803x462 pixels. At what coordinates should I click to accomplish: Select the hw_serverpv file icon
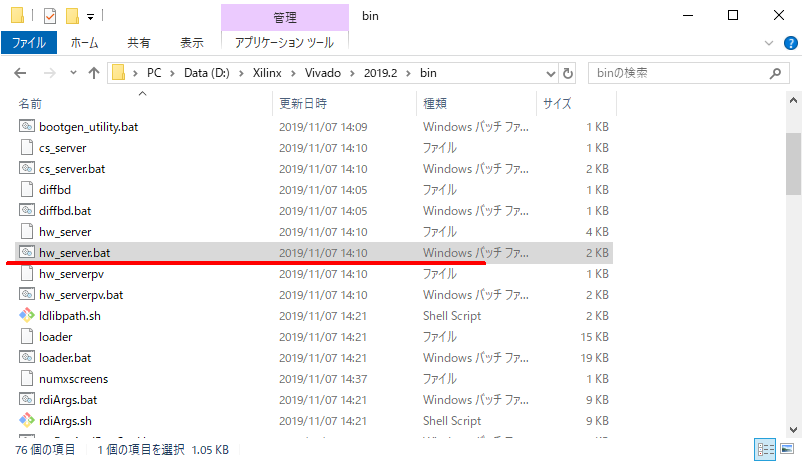coord(27,273)
